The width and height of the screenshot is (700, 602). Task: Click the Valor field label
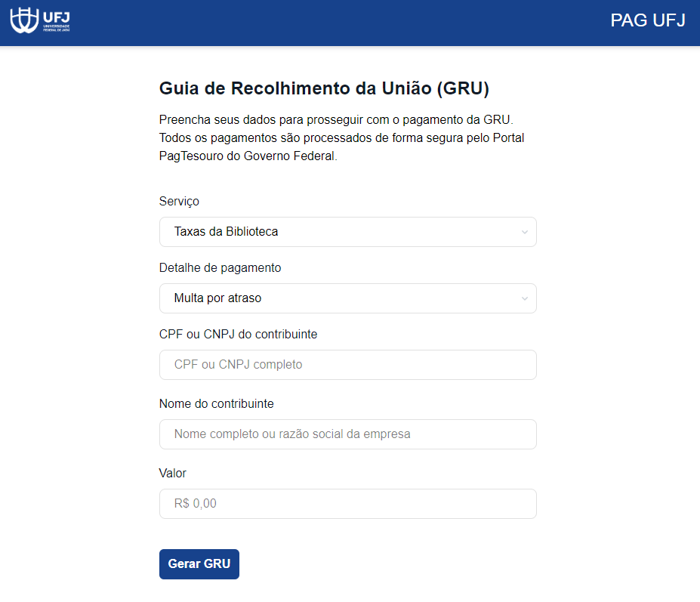pyautogui.click(x=172, y=473)
